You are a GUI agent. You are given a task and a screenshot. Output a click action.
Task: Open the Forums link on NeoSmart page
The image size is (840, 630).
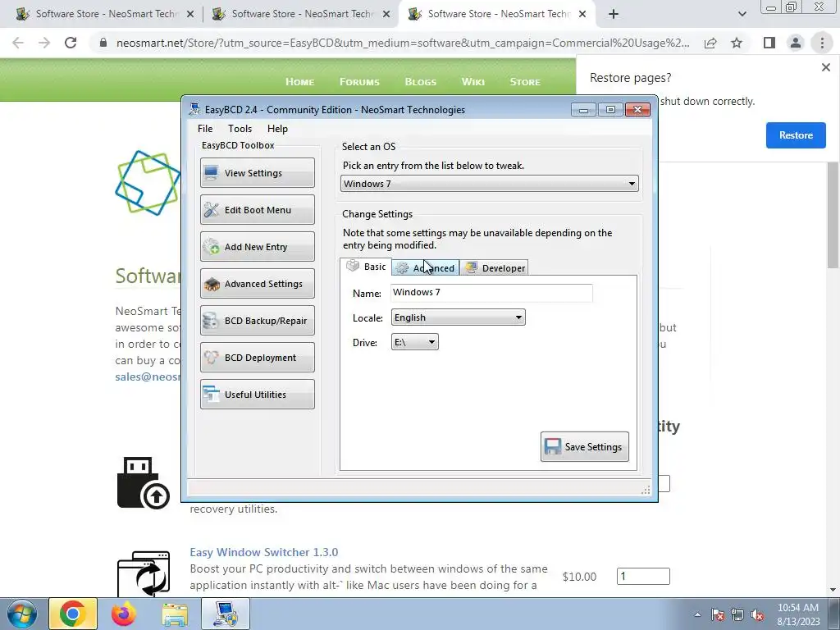click(359, 81)
